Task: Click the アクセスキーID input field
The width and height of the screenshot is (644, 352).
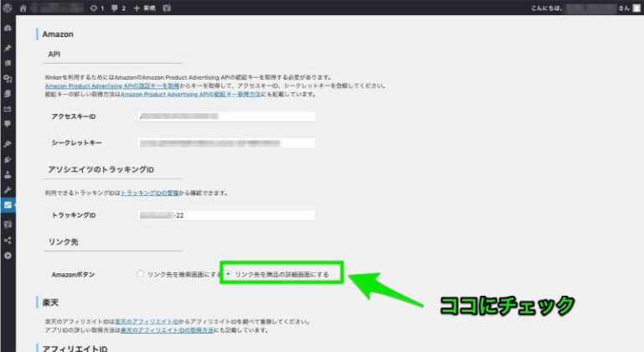Action: click(226, 117)
